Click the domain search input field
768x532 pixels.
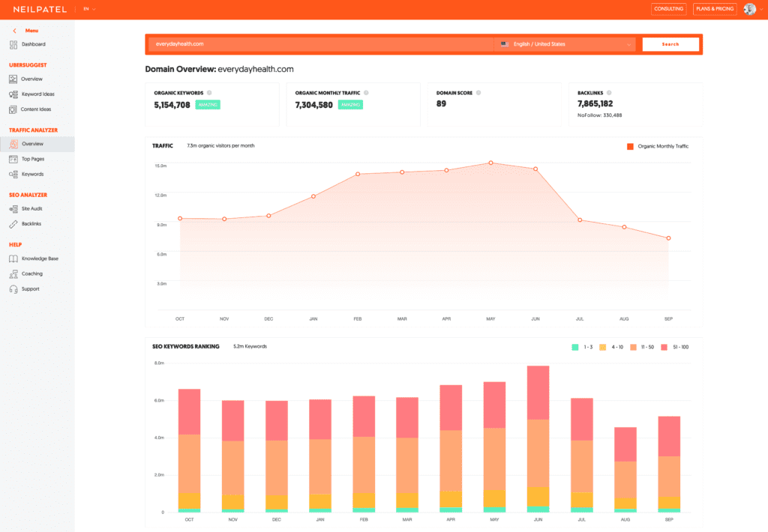[321, 44]
